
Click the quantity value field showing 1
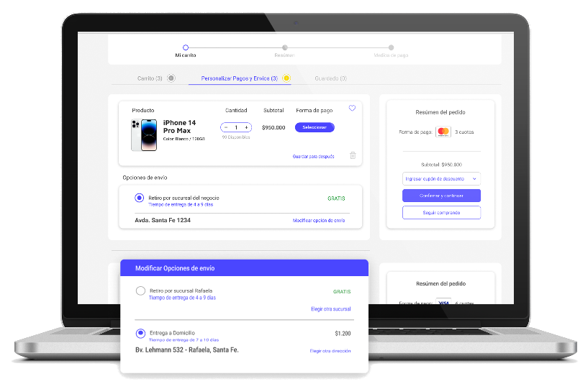(x=236, y=127)
